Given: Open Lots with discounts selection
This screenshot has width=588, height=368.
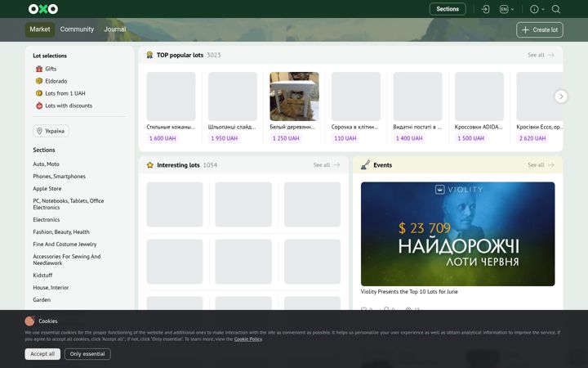Looking at the screenshot, I should click(x=64, y=105).
